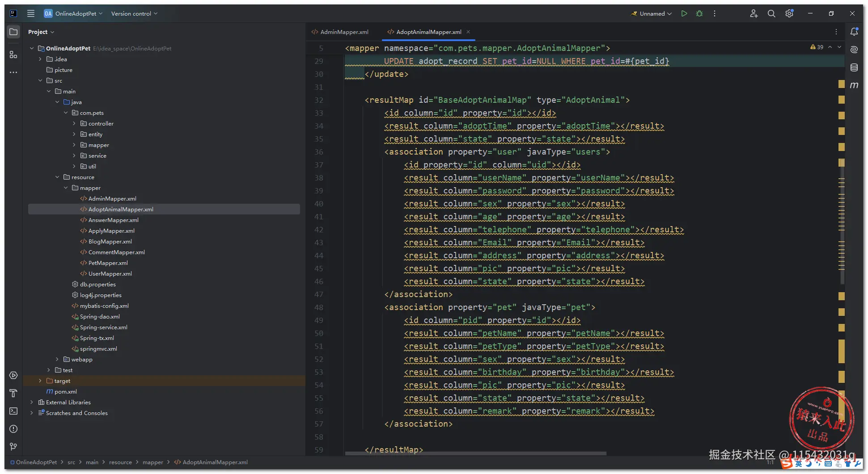Select pom.xml file
The height and width of the screenshot is (474, 868).
[x=65, y=391]
